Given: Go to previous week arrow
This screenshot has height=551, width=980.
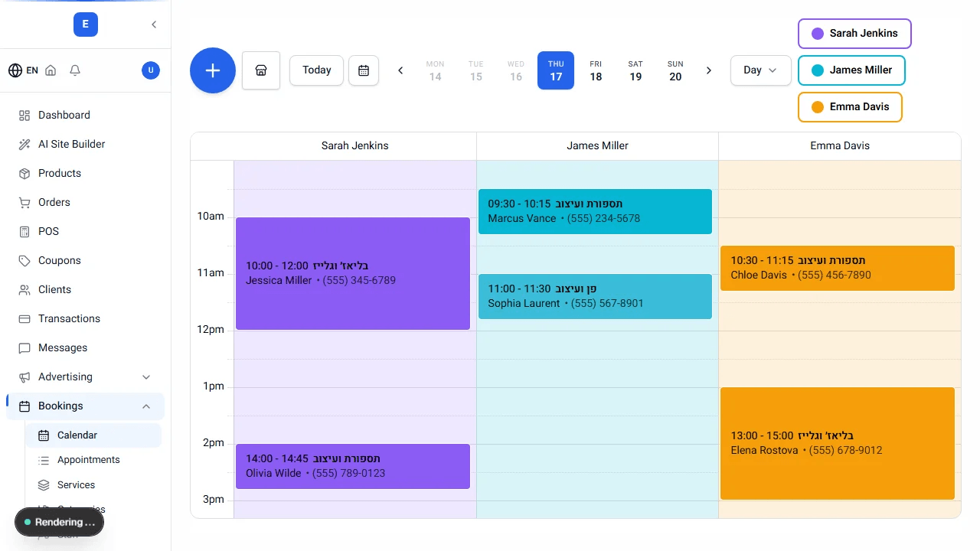Looking at the screenshot, I should [400, 70].
